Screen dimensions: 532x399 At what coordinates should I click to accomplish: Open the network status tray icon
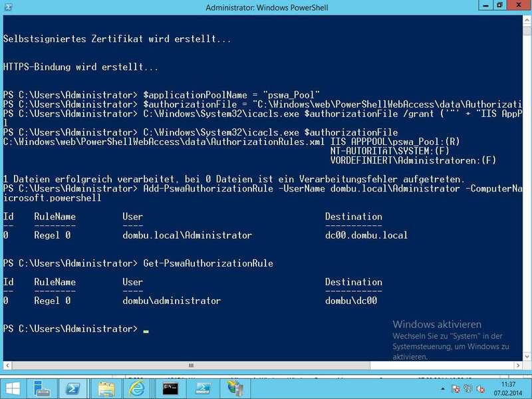pyautogui.click(x=468, y=389)
